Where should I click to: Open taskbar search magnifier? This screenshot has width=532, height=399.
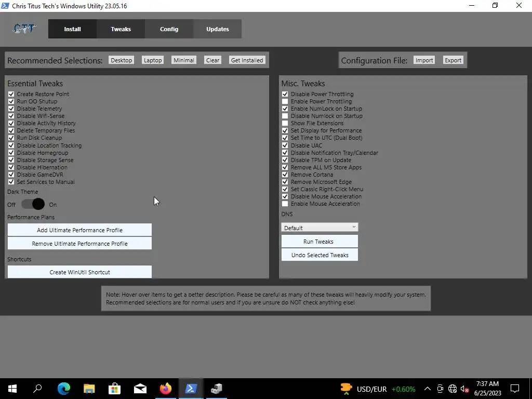click(37, 389)
